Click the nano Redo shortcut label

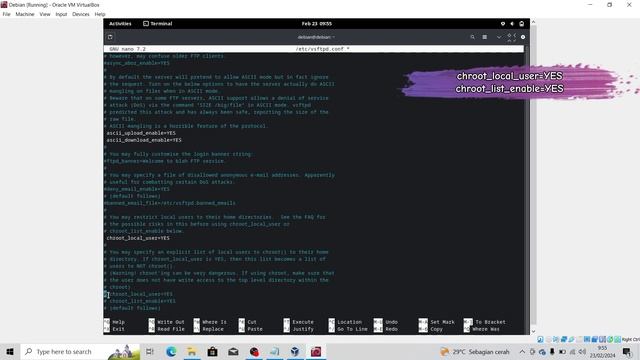[x=391, y=329]
